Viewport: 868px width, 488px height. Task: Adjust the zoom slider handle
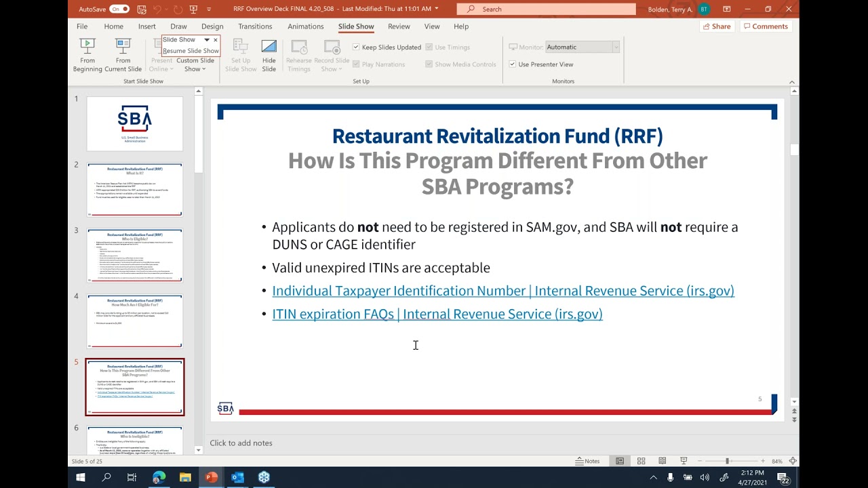click(x=727, y=461)
